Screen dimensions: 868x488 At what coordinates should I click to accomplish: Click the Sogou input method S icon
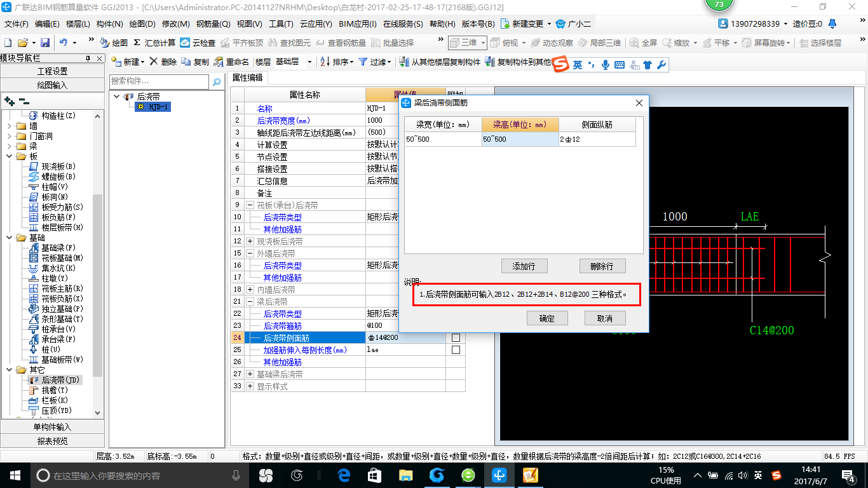click(x=560, y=65)
